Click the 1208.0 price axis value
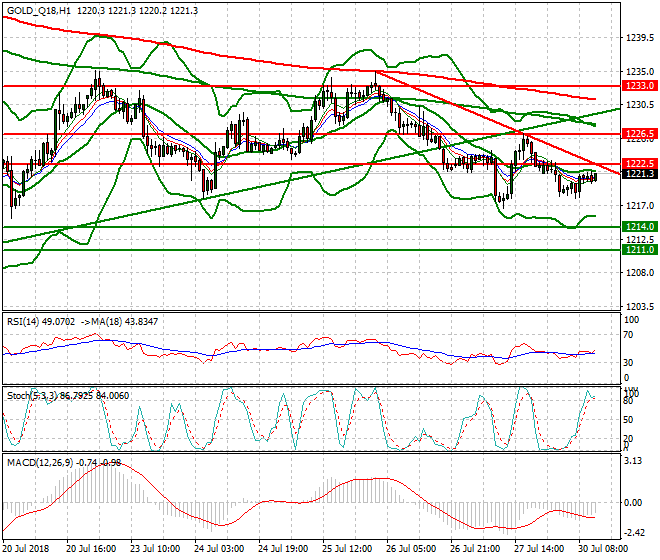 pyautogui.click(x=640, y=272)
